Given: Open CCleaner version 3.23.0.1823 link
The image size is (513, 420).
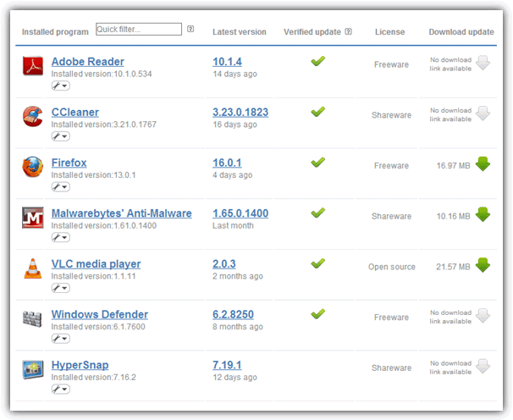Looking at the screenshot, I should coord(240,112).
